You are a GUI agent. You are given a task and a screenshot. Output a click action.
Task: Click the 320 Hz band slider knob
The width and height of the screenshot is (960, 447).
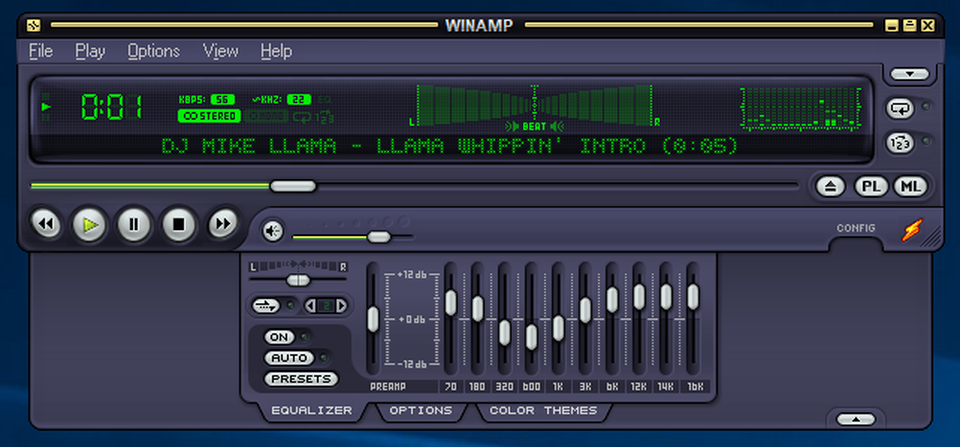tap(504, 332)
